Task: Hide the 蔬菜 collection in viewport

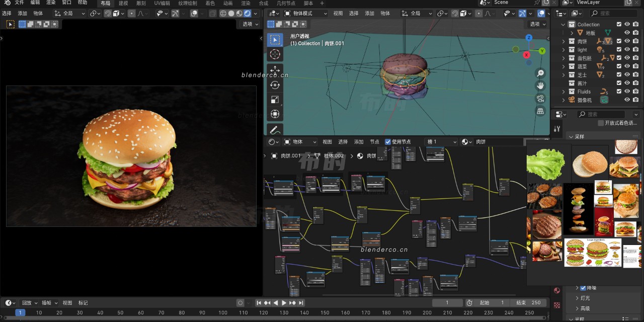Action: tap(627, 66)
